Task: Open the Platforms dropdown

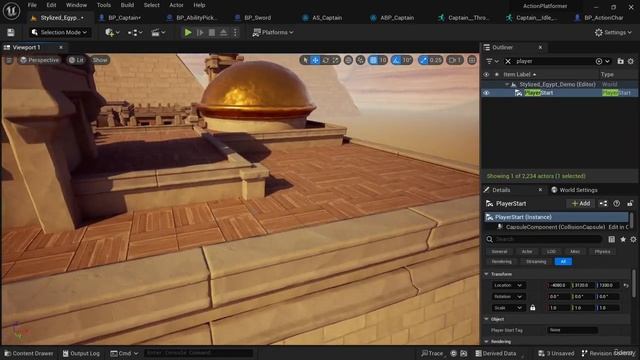Action: coord(273,32)
